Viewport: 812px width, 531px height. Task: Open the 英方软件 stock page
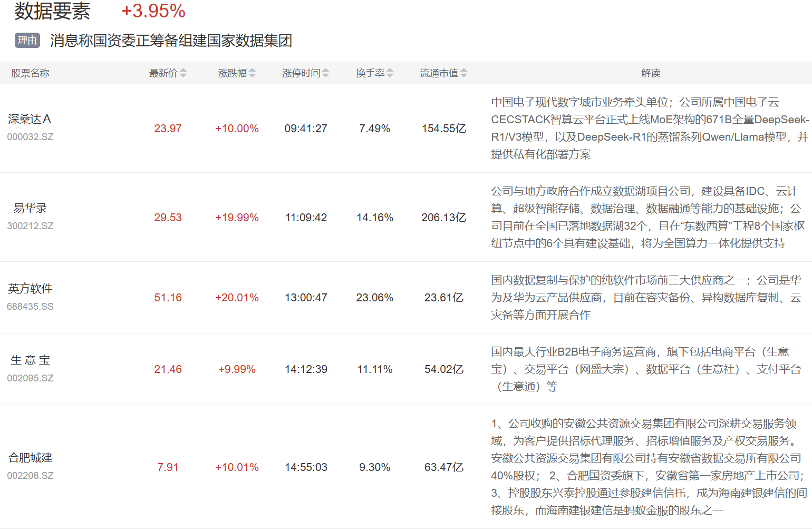[30, 289]
